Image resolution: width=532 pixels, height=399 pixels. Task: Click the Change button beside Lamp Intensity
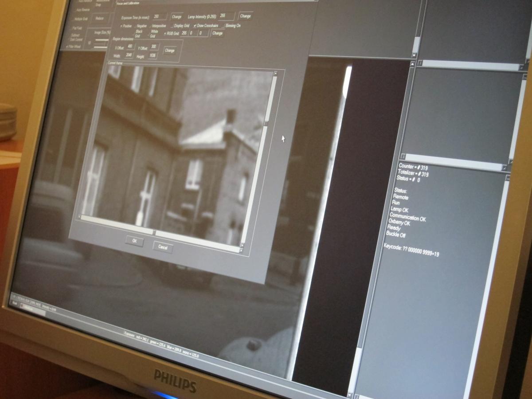click(245, 16)
